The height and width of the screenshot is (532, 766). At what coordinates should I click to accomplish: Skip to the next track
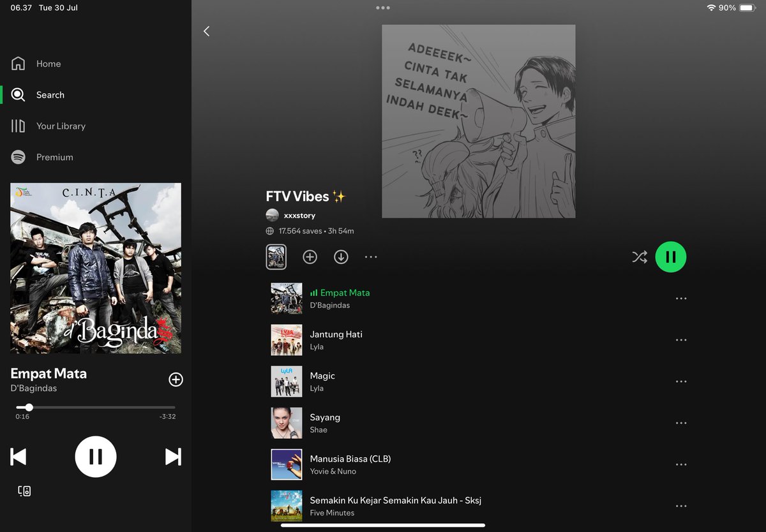(173, 457)
